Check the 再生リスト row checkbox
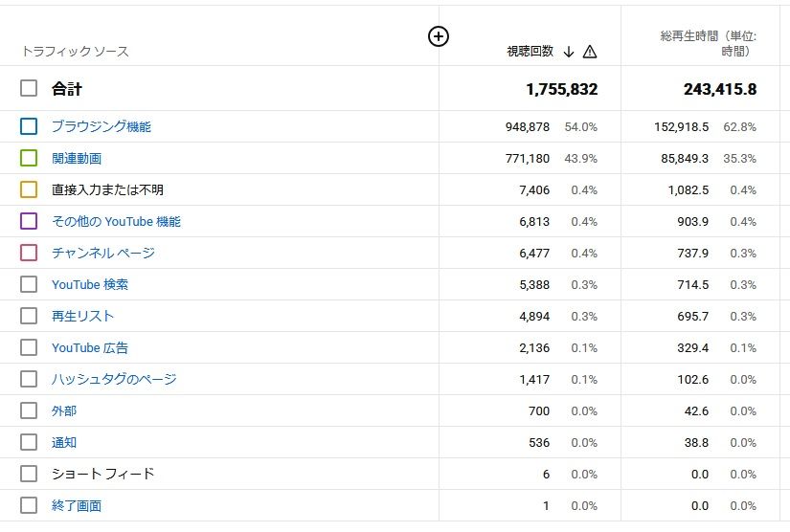The height and width of the screenshot is (532, 790). click(x=29, y=316)
